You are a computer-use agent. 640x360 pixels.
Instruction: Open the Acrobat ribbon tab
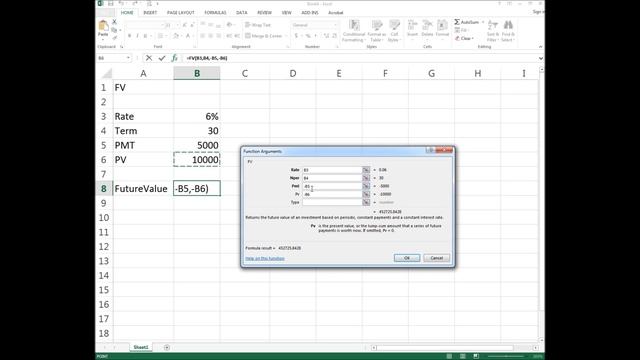click(336, 13)
